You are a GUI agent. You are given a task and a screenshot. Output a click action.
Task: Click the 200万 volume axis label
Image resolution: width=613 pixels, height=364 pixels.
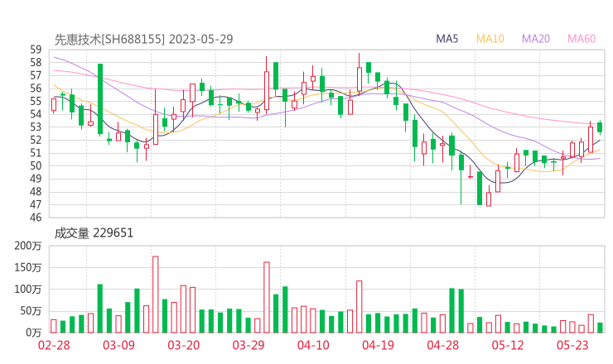coord(28,246)
